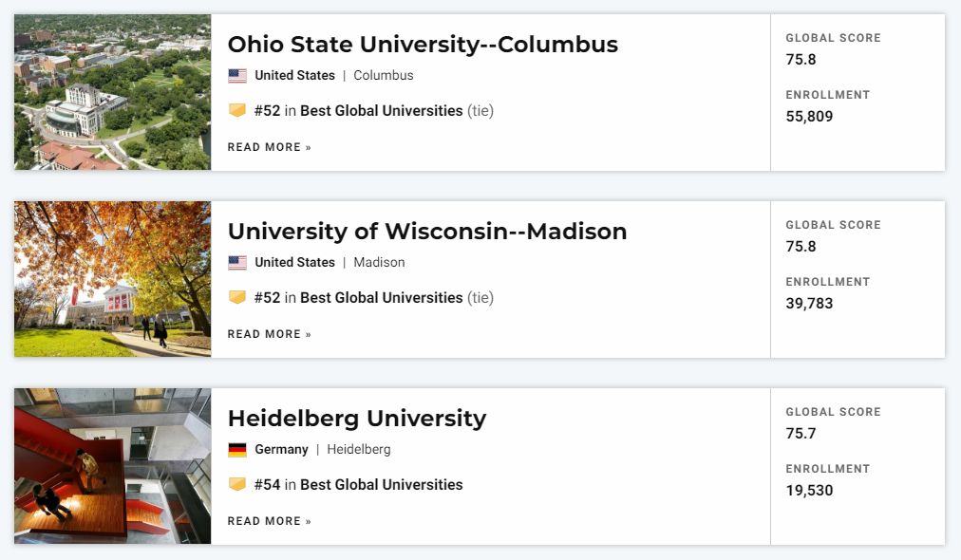The image size is (961, 560).
Task: Click Best Global Universities link in Heidelberg card
Action: [x=381, y=485]
